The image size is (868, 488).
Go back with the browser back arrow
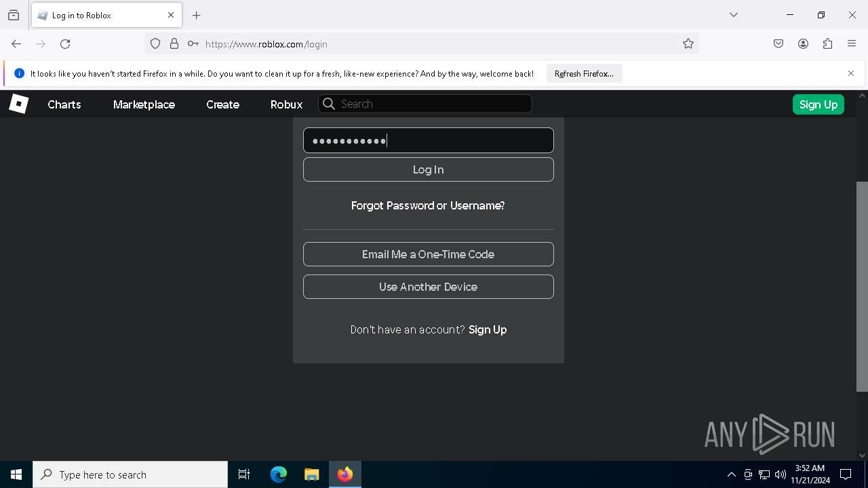click(x=16, y=44)
